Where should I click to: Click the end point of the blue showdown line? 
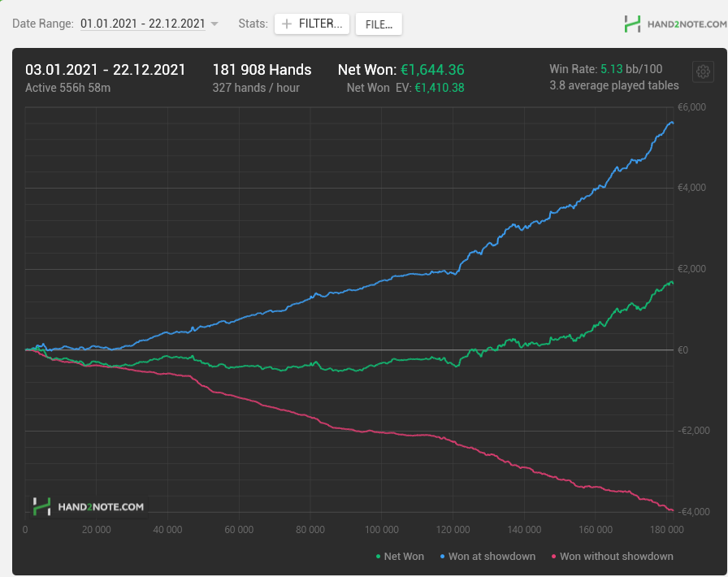(673, 123)
